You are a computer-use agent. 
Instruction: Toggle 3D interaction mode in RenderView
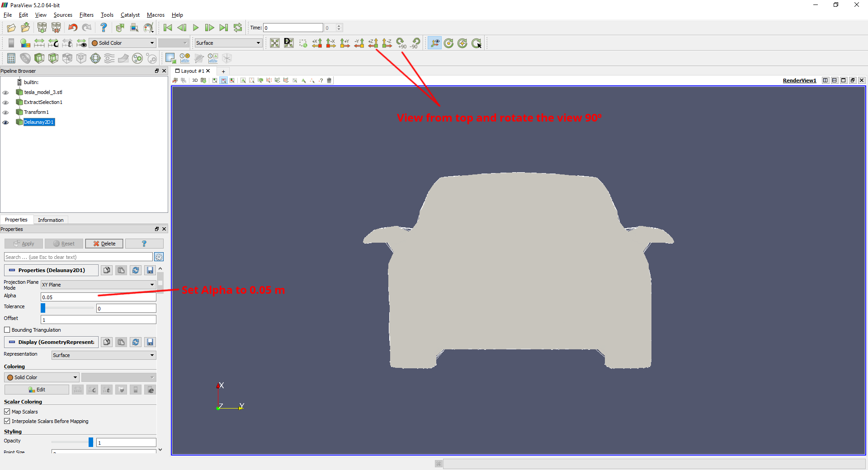[x=195, y=80]
